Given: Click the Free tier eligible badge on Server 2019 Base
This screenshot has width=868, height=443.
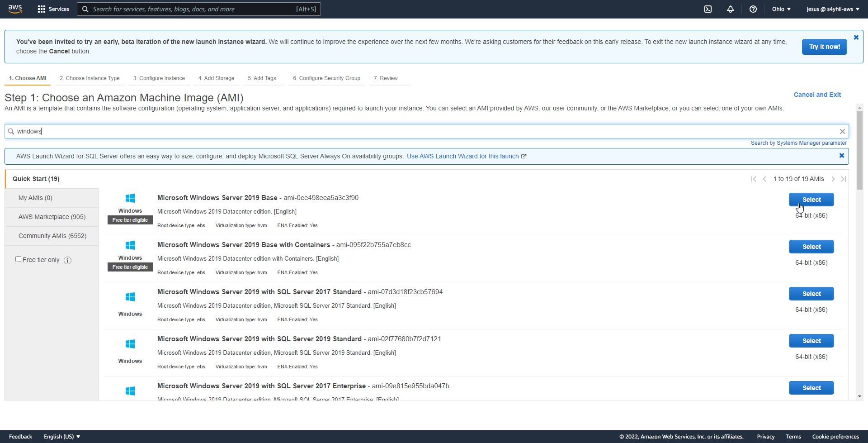Looking at the screenshot, I should (x=130, y=220).
